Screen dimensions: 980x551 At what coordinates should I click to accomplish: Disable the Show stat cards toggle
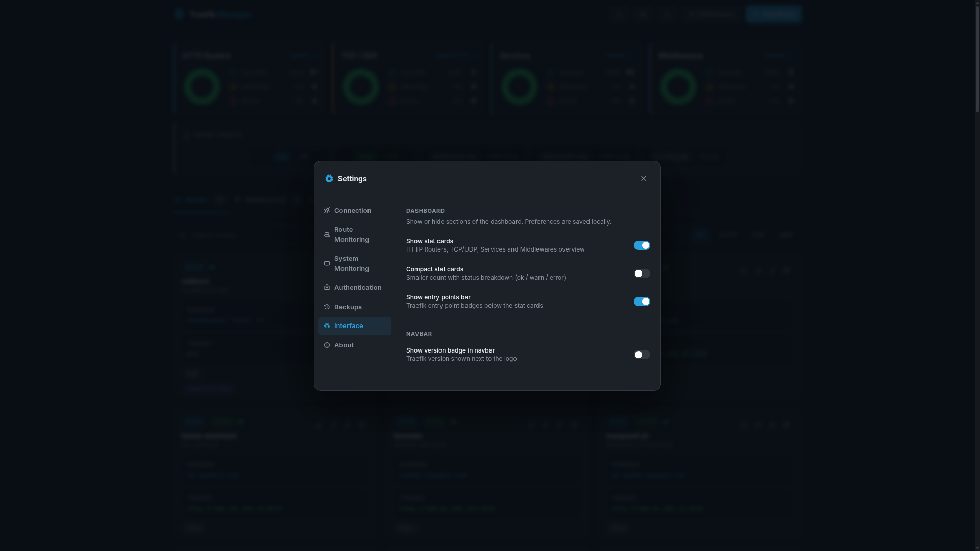(642, 245)
